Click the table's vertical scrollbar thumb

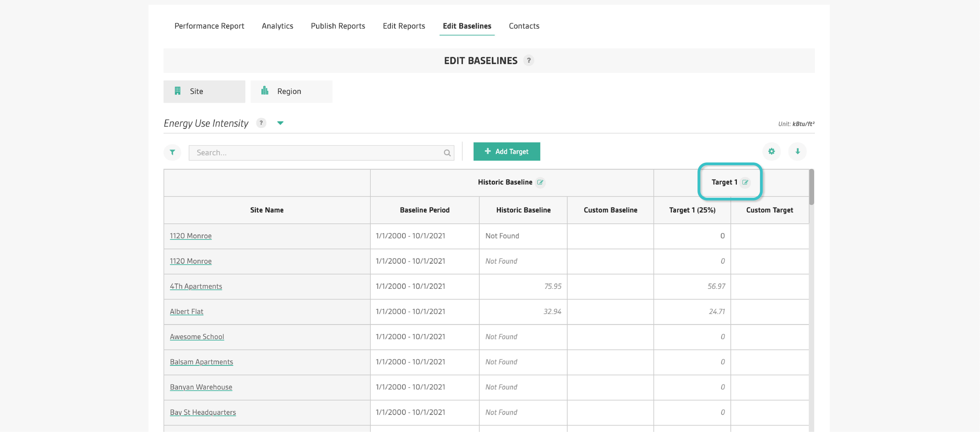[811, 187]
